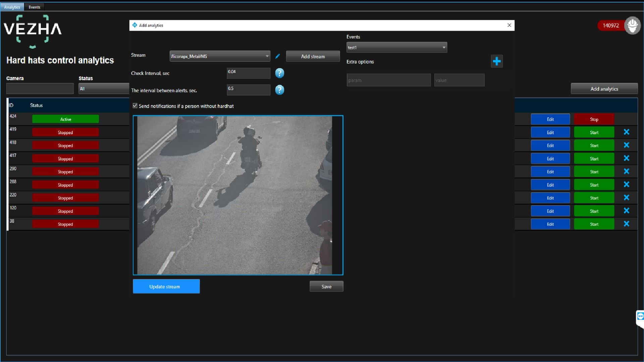Save the analytics settings
Image resolution: width=644 pixels, height=362 pixels.
[x=326, y=287]
